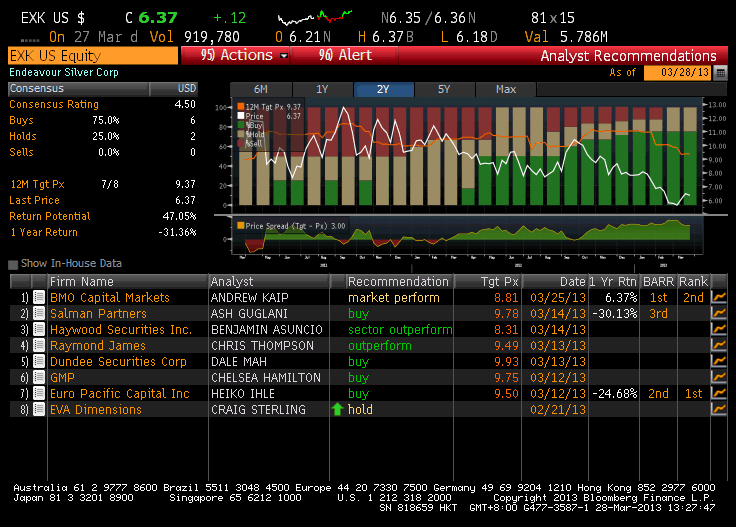Click the Endeavour Silver Corp company name
The height and width of the screenshot is (527, 736).
[64, 72]
